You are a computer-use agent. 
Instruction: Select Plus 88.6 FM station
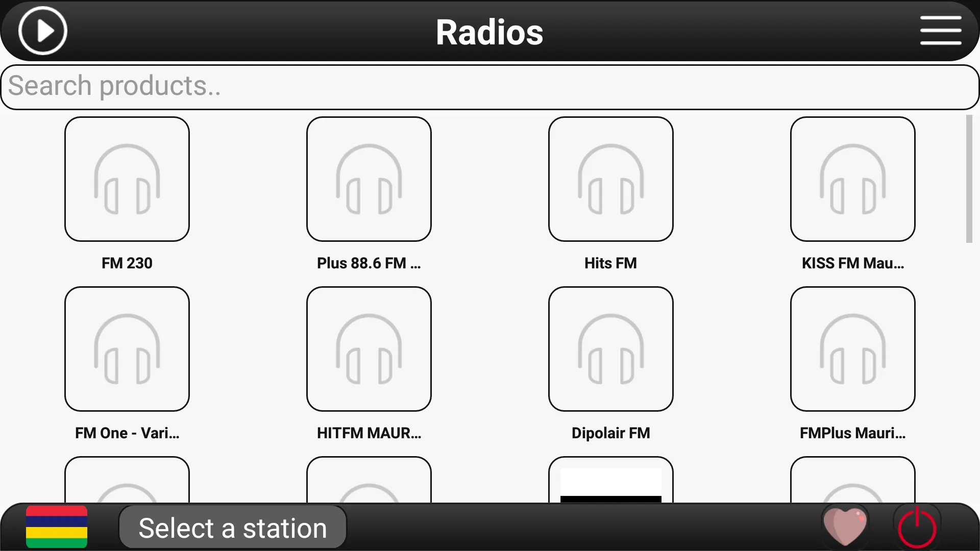368,179
